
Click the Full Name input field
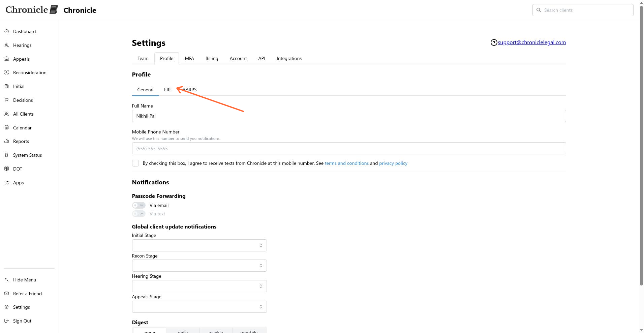pyautogui.click(x=349, y=116)
